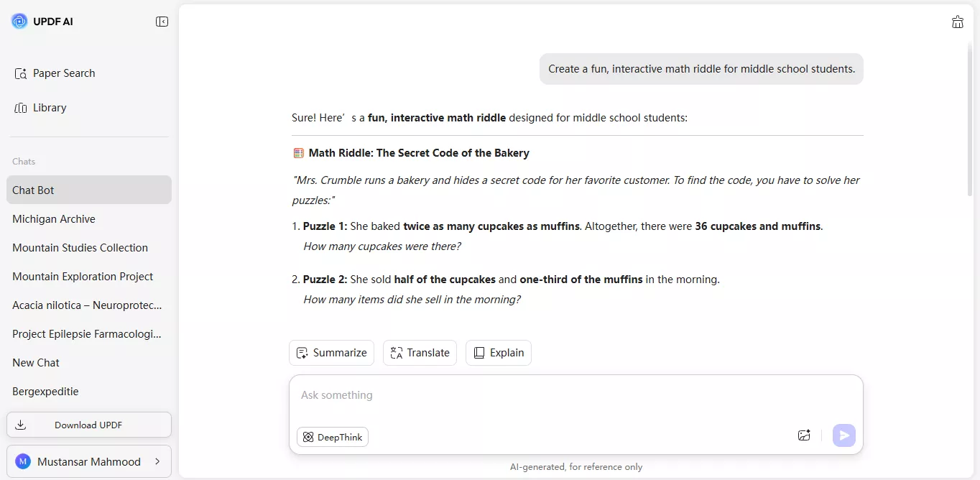Click the Download UPDF button
This screenshot has height=480, width=980.
(88, 425)
